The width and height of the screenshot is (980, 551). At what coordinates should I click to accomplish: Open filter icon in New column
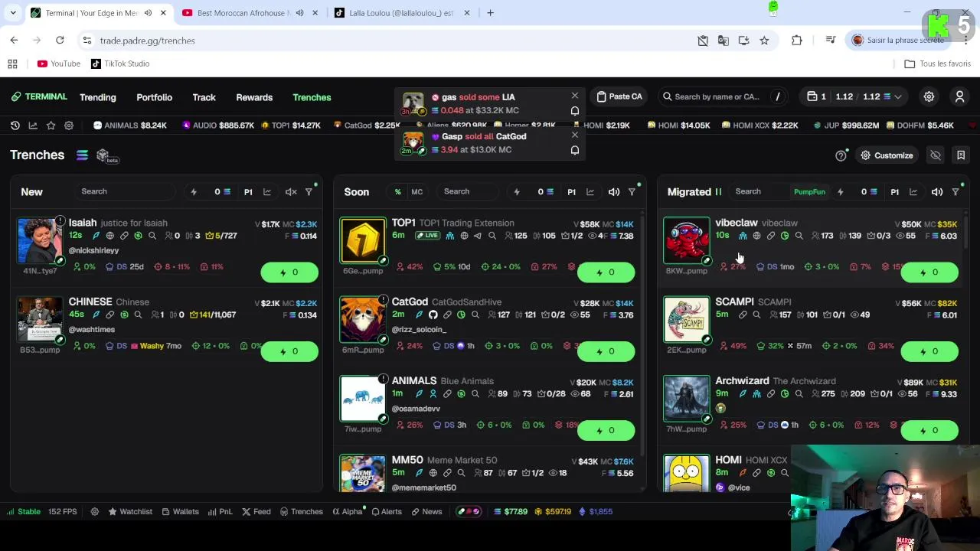tap(309, 192)
